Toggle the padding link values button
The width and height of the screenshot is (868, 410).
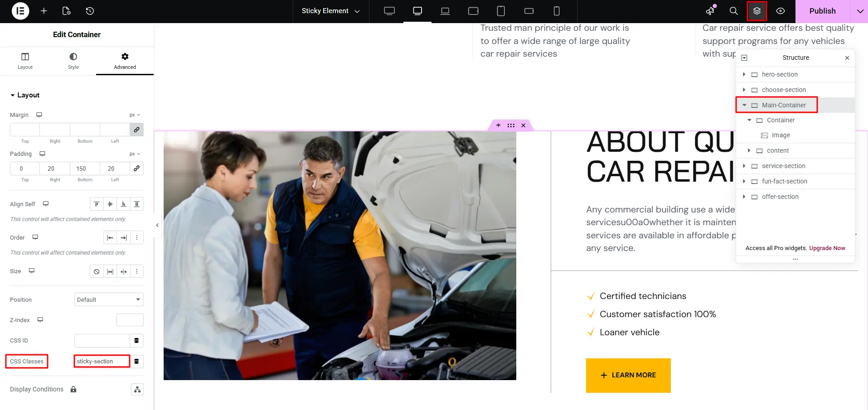tap(136, 169)
